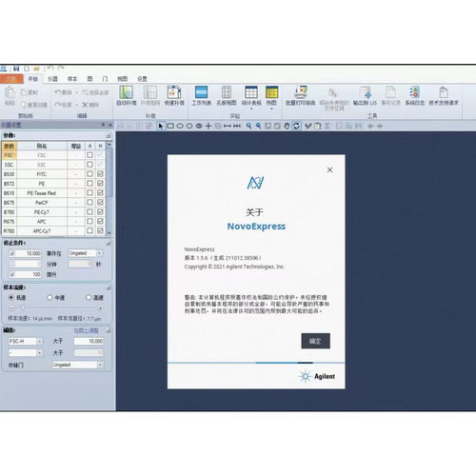Screen dimensions: 476x476
Task: Open the FSC-H threshold dropdown
Action: pyautogui.click(x=25, y=341)
